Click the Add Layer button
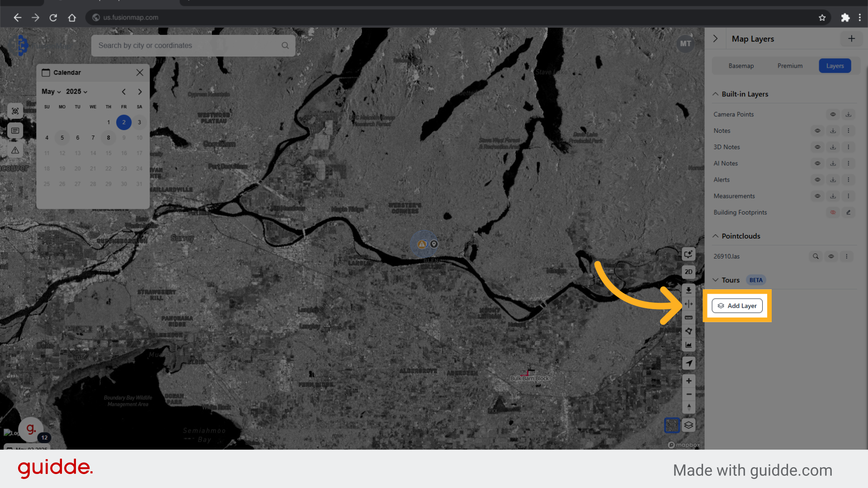 [x=737, y=306]
